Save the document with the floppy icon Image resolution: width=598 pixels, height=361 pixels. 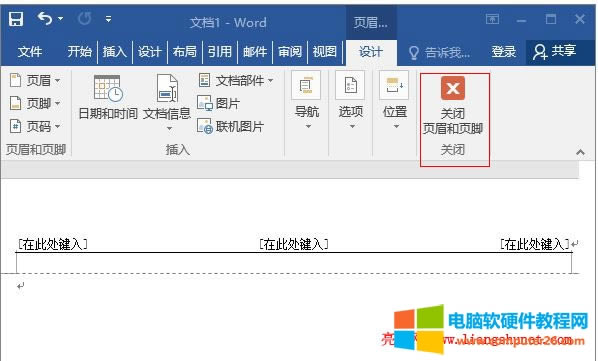[x=16, y=19]
